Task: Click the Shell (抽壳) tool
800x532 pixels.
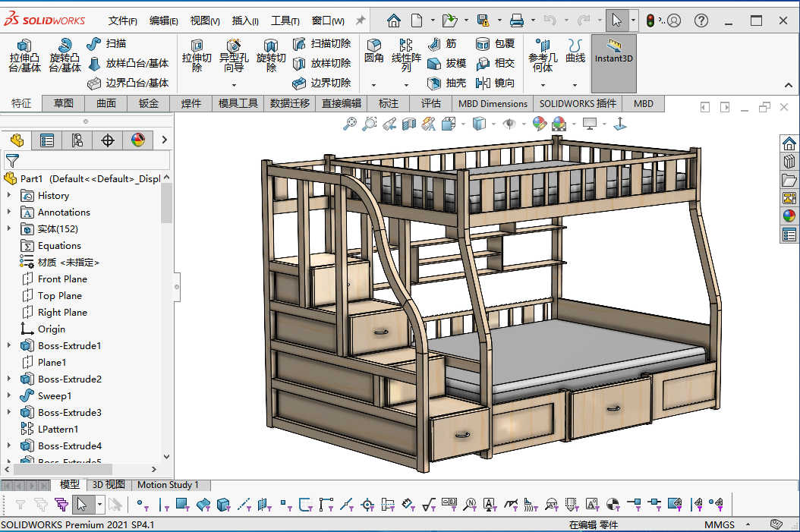Action: (x=446, y=83)
